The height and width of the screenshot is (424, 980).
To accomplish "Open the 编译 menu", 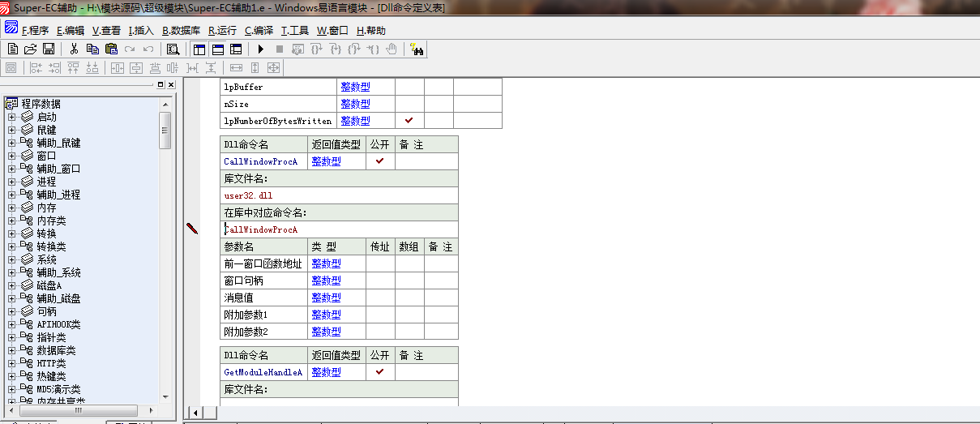I will tap(259, 31).
